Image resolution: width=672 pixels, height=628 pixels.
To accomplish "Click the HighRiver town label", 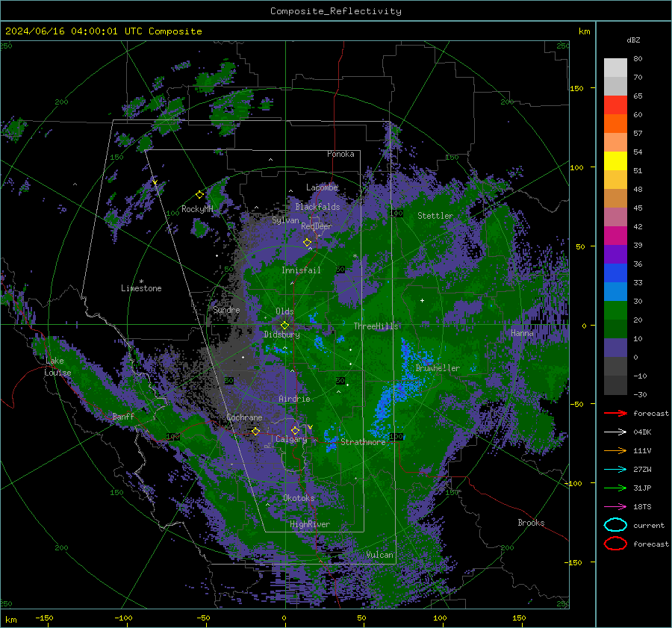I will pos(310,524).
